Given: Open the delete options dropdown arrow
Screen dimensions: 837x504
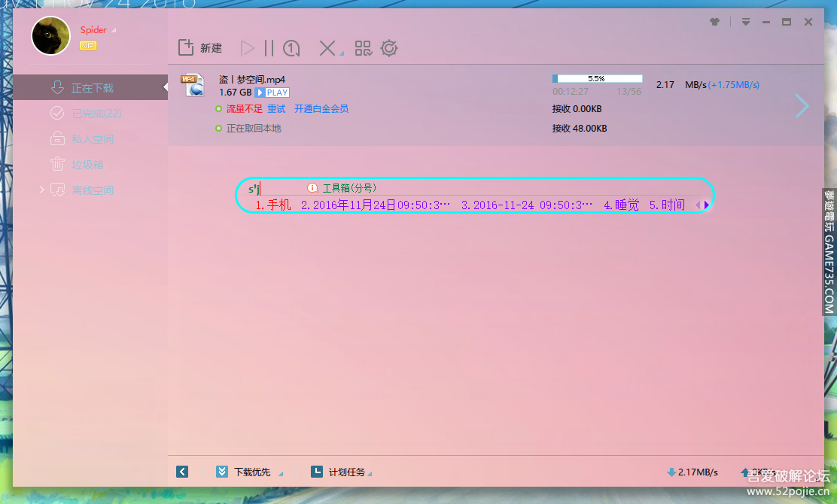Looking at the screenshot, I should [342, 53].
